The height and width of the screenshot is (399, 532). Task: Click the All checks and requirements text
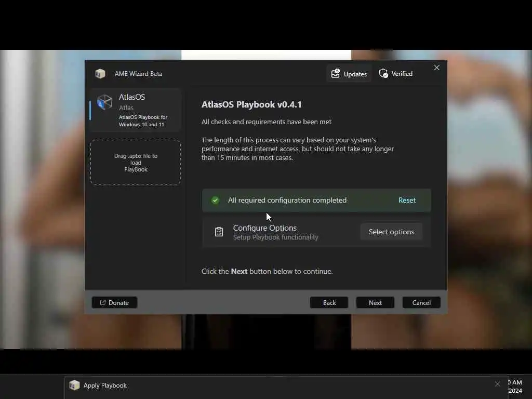click(267, 122)
